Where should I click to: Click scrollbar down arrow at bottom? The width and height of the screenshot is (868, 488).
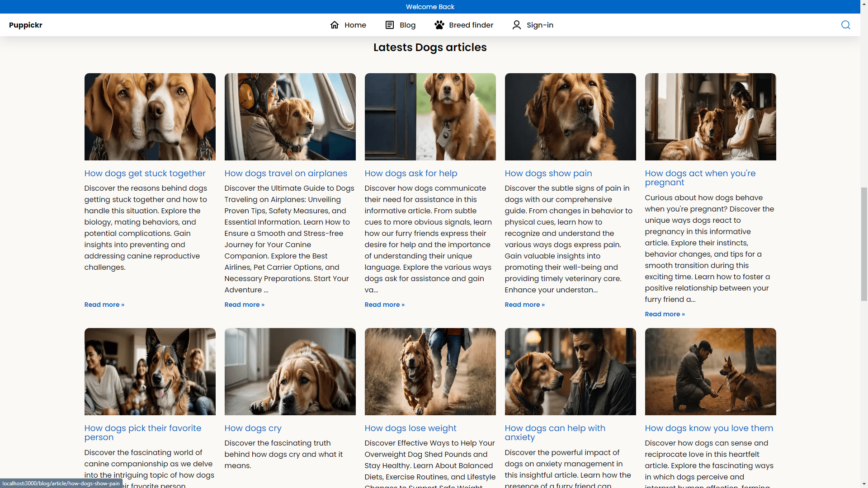(x=864, y=484)
